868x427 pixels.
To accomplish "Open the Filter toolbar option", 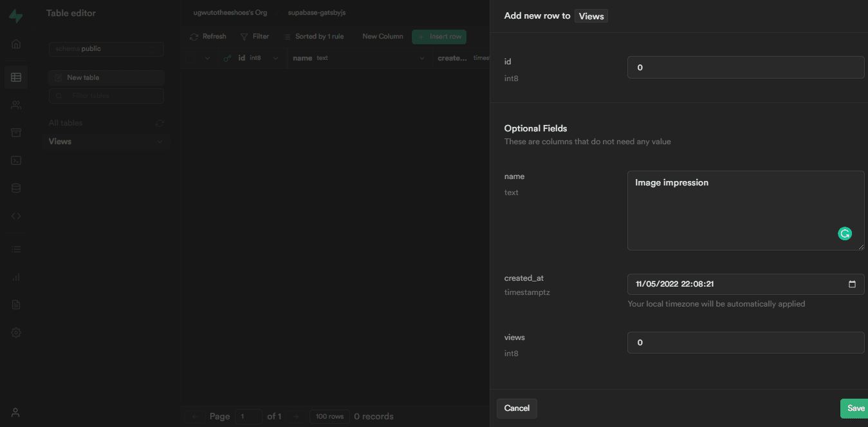I will pos(255,37).
